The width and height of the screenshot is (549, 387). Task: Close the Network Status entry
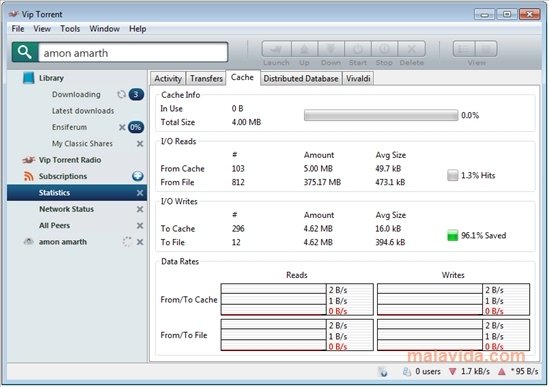click(140, 209)
